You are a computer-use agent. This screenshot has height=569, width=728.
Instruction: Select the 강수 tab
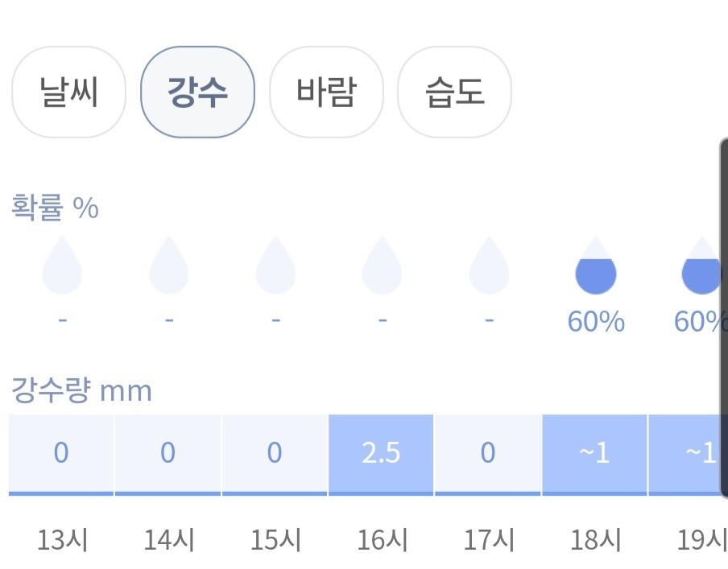click(197, 92)
